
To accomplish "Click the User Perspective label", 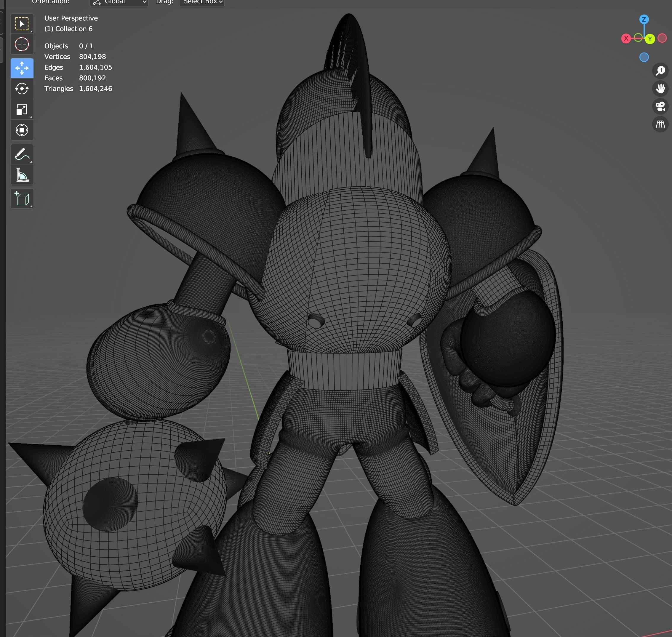I will pos(71,18).
